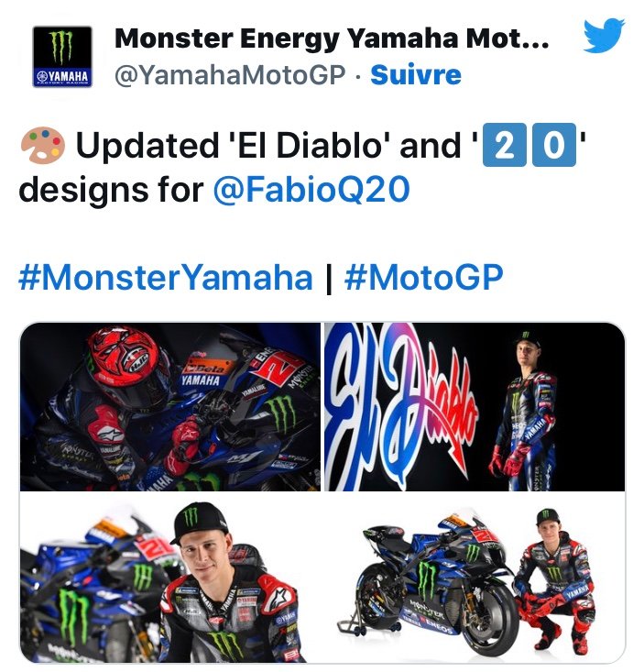Open the #MonsterYamaha hashtag
Screen dimensions: 644x672
coord(166,277)
